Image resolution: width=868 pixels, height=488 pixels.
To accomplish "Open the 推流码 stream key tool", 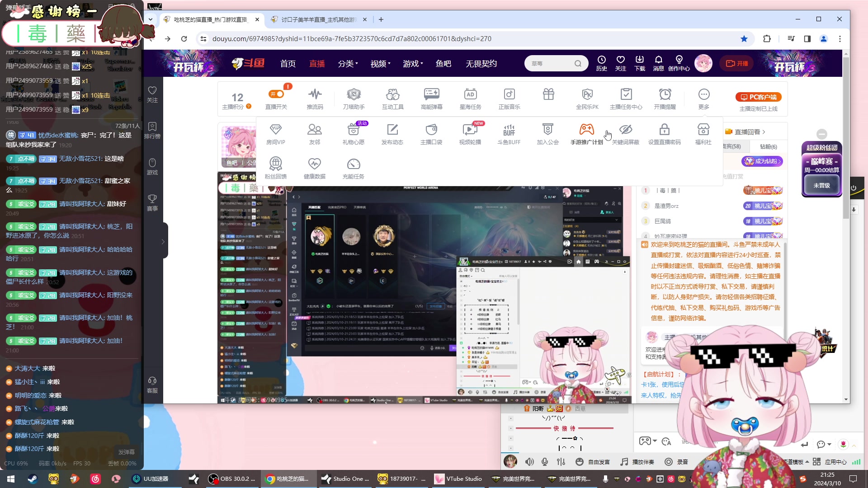I will (315, 99).
